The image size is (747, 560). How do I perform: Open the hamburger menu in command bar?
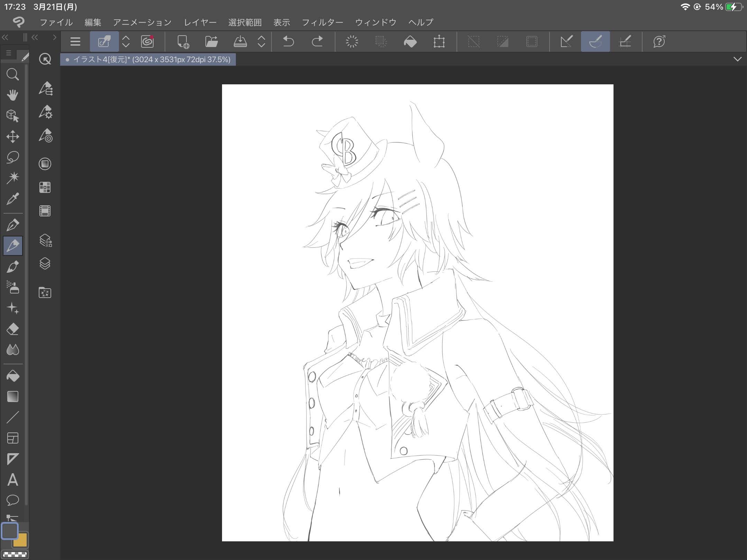point(75,41)
